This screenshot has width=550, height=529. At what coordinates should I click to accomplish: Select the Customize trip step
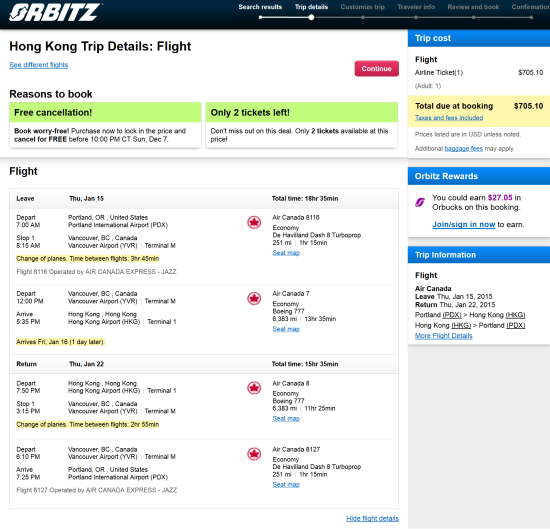(363, 7)
